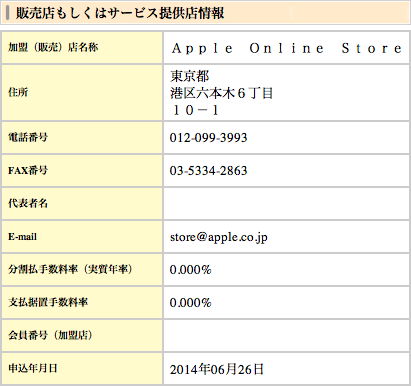Click the 会員番号（加盟店） label cell
This screenshot has height=386, width=411.
click(82, 335)
